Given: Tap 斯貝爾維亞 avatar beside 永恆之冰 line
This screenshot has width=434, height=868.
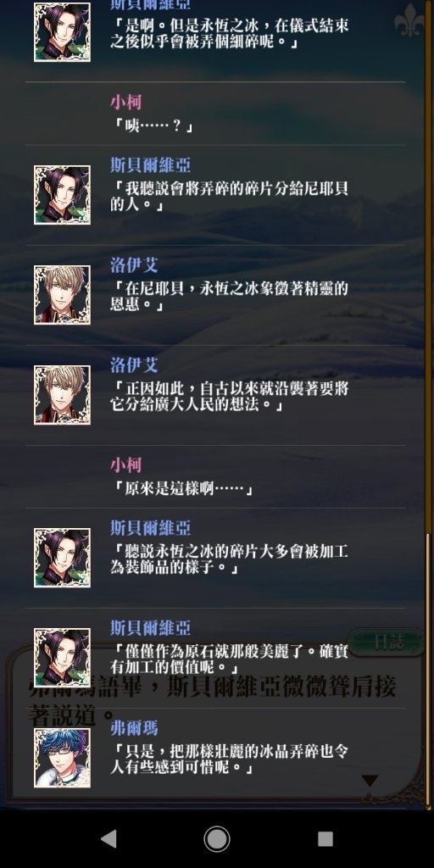Looking at the screenshot, I should [x=62, y=31].
